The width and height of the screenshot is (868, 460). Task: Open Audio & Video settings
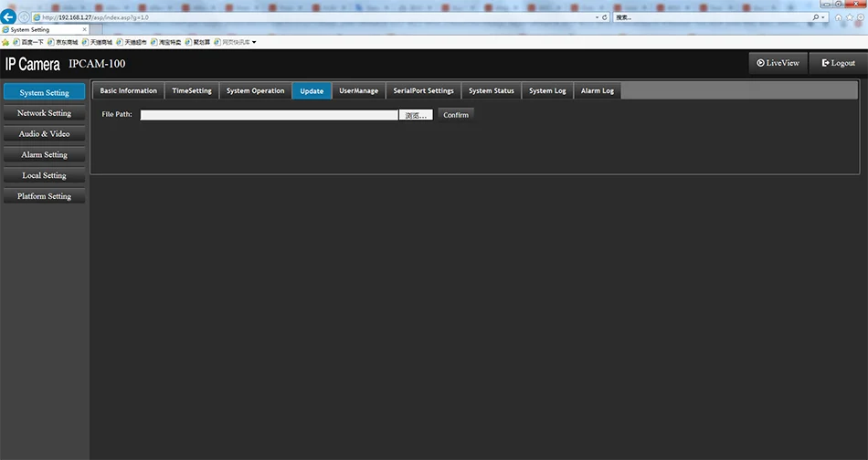point(44,134)
